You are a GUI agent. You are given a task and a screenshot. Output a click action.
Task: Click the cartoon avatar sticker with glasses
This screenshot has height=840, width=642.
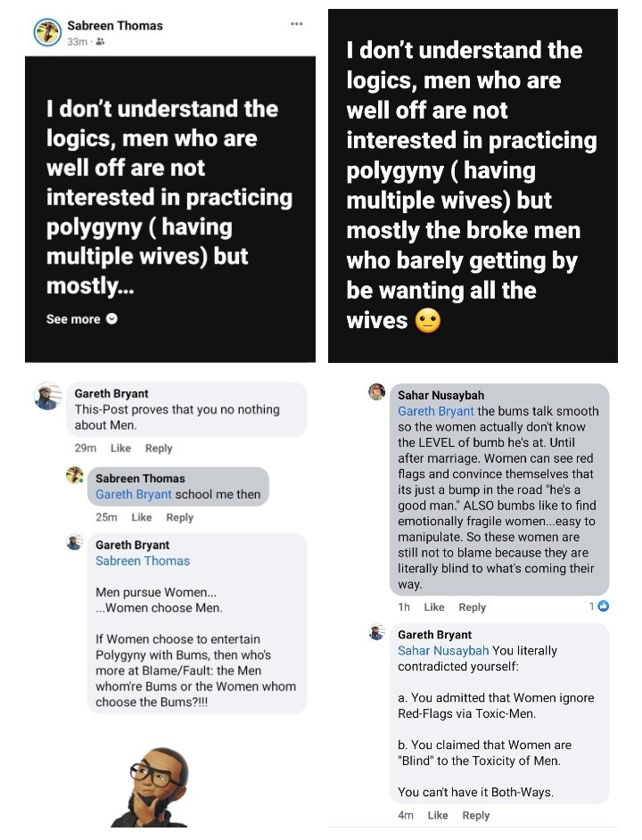[151, 786]
